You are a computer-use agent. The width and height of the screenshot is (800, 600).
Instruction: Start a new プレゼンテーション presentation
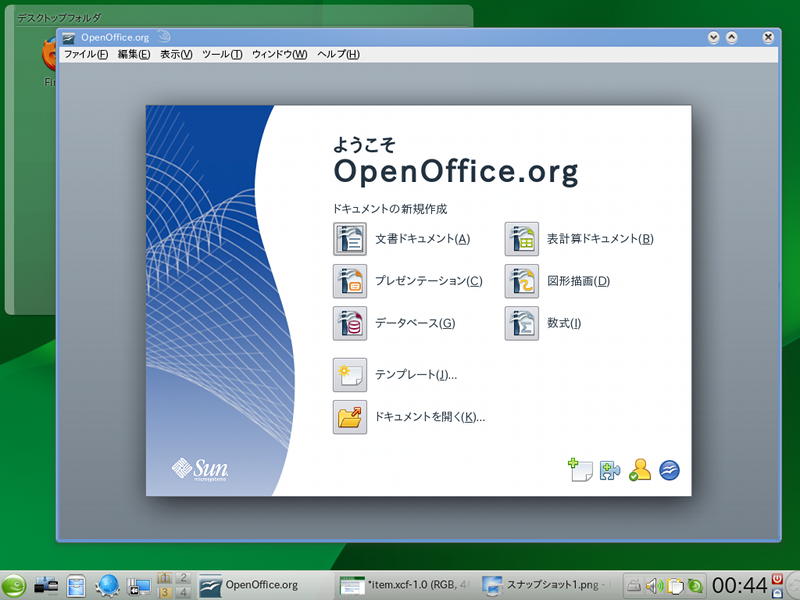pyautogui.click(x=351, y=281)
